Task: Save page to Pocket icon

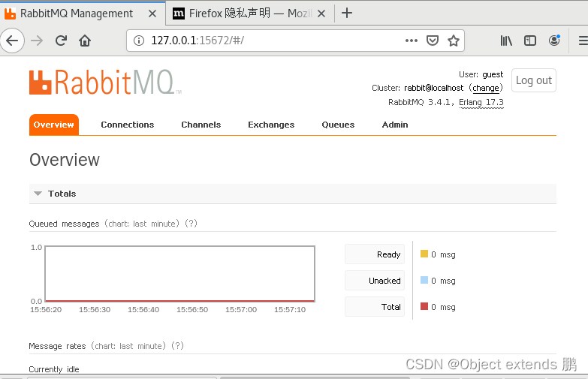Action: click(x=433, y=41)
